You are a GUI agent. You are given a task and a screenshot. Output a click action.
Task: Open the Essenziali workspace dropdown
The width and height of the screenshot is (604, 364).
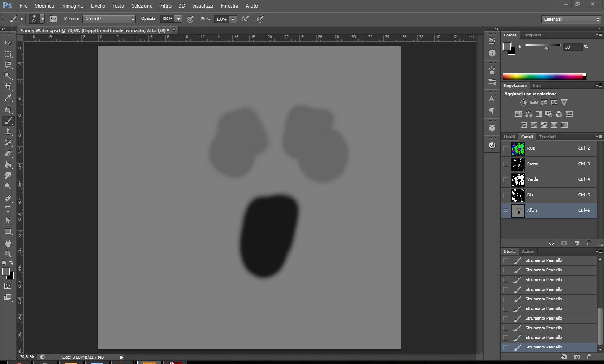(571, 19)
